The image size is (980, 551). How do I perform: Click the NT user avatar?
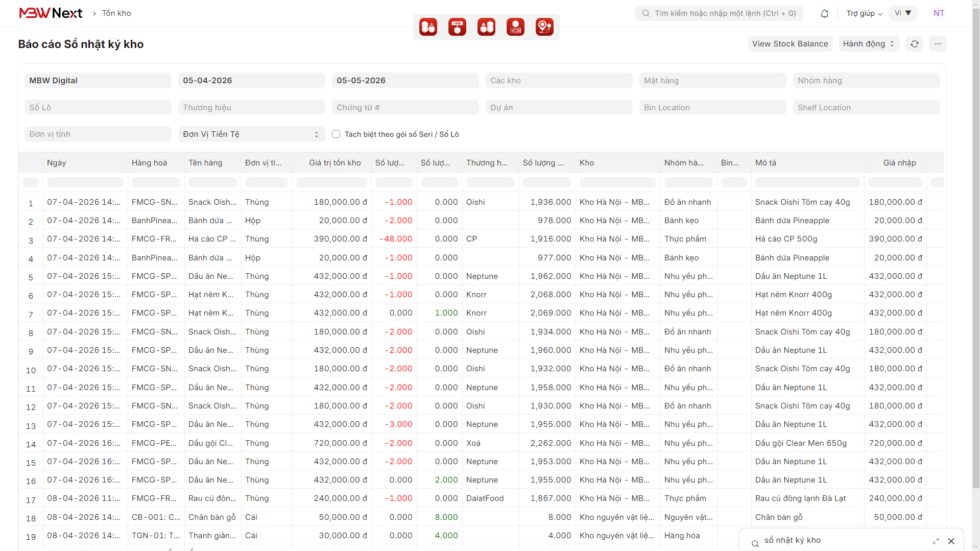click(x=939, y=13)
